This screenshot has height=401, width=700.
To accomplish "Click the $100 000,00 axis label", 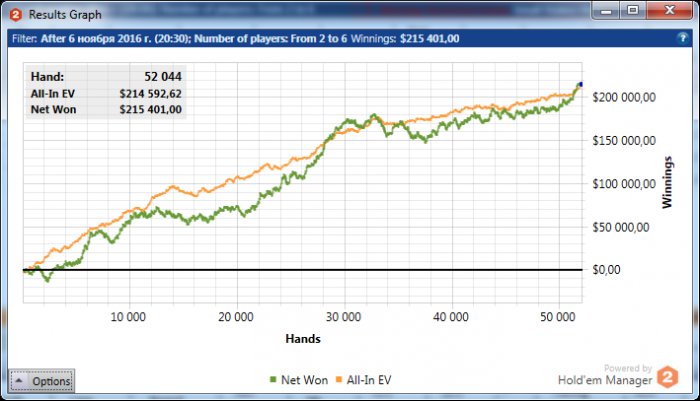I will [x=624, y=184].
